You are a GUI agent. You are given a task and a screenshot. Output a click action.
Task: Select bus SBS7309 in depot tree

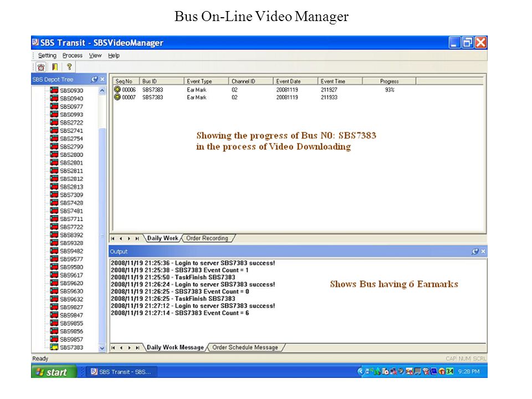click(71, 195)
